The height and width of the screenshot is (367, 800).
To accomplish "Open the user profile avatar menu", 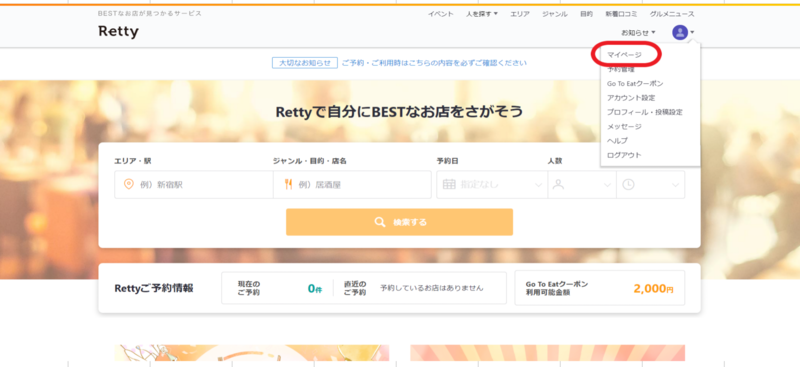I will (x=683, y=33).
